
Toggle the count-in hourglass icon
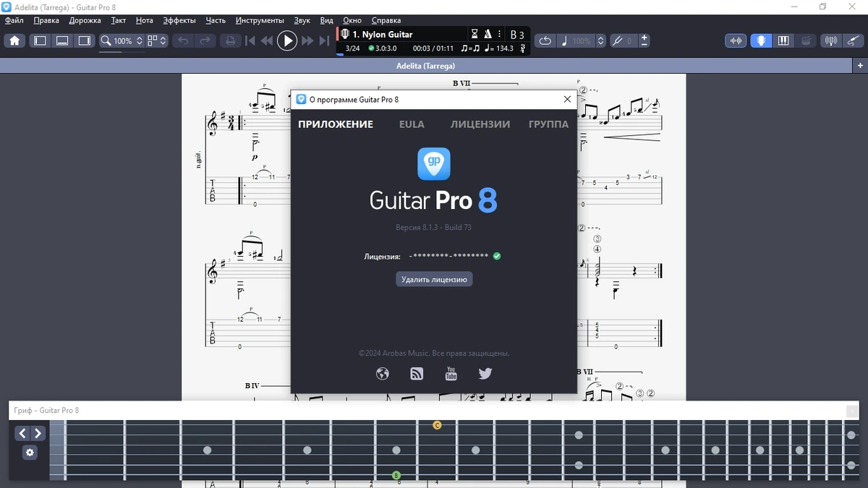coord(475,34)
